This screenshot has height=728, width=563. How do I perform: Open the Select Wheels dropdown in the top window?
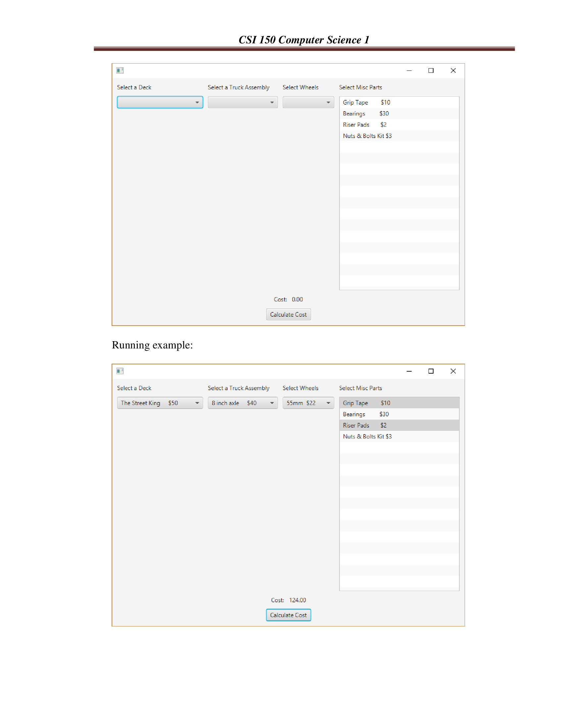(x=308, y=102)
